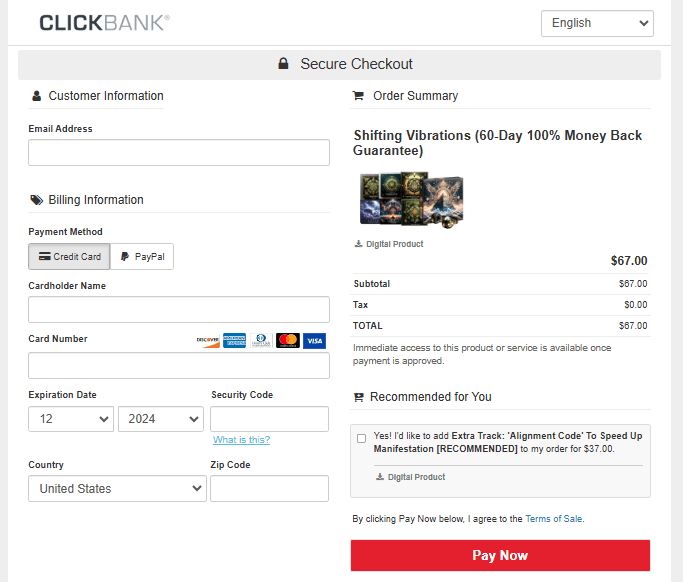Viewport: 683px width, 582px height.
Task: Click the order summary cart icon
Action: [x=358, y=96]
